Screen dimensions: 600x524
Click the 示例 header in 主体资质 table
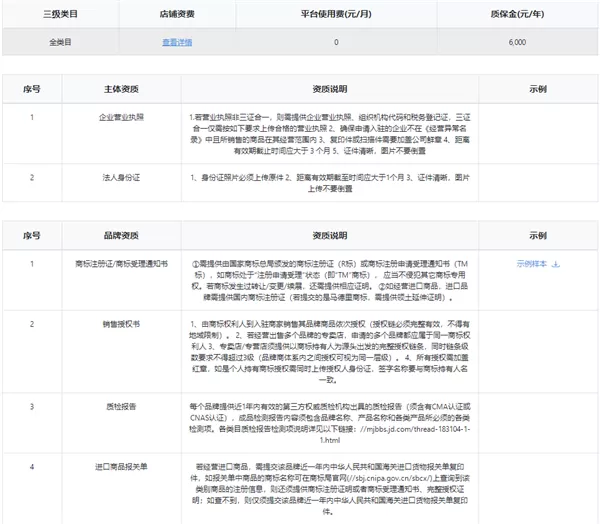coord(538,89)
